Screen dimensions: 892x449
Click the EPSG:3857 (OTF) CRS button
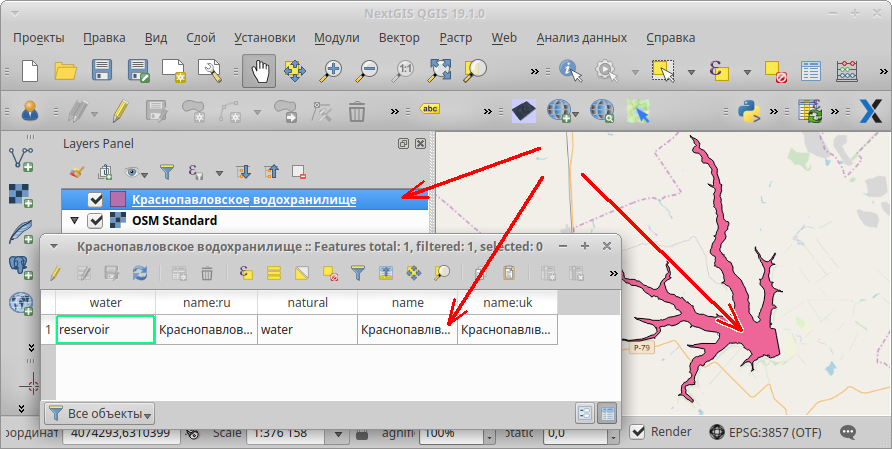[766, 432]
